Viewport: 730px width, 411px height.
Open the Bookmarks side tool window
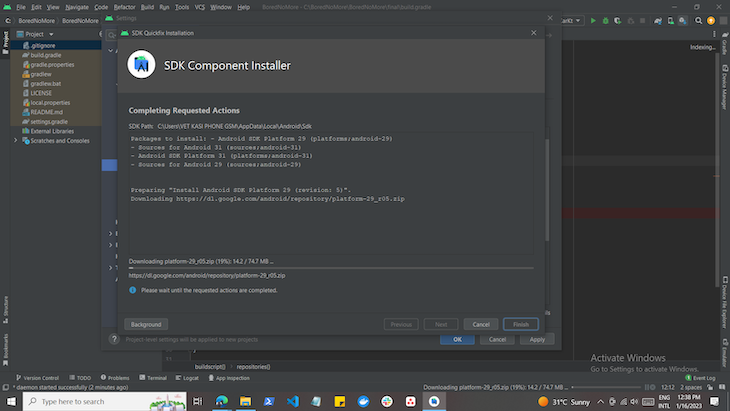[x=6, y=349]
